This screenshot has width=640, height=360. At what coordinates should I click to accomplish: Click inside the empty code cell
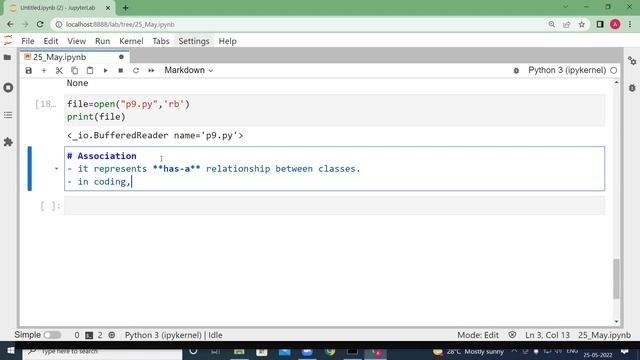coord(334,206)
